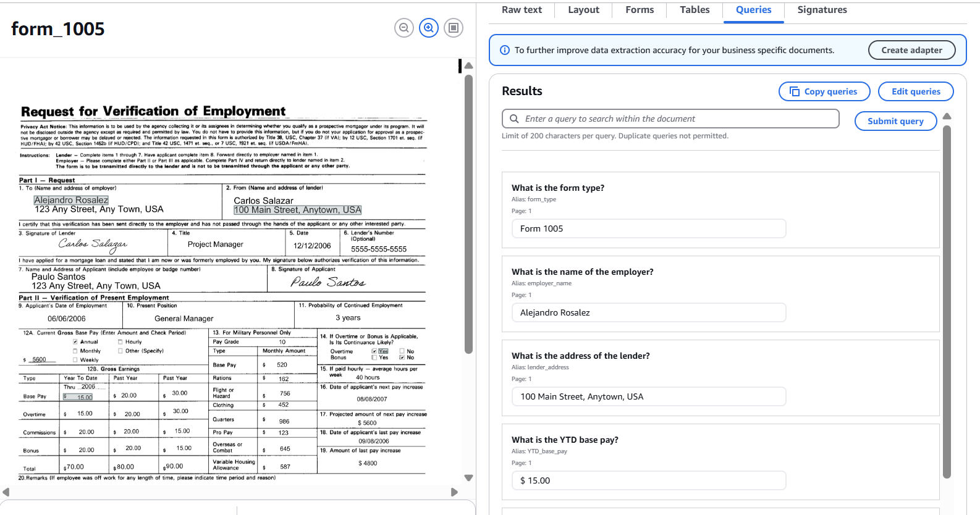Click the form_1005 document title
The width and height of the screenshot is (980, 515).
point(58,29)
